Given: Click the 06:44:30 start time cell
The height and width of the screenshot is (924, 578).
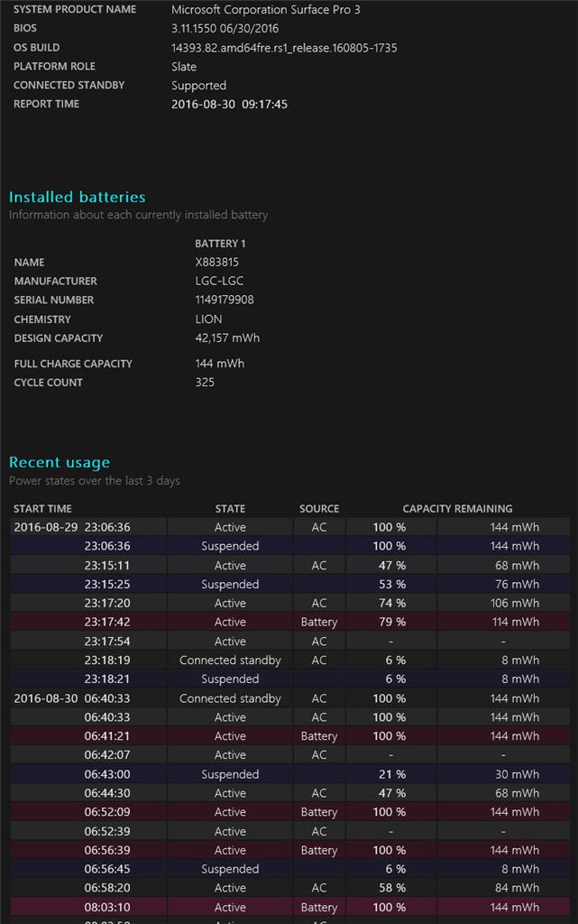Looking at the screenshot, I should coord(107,793).
